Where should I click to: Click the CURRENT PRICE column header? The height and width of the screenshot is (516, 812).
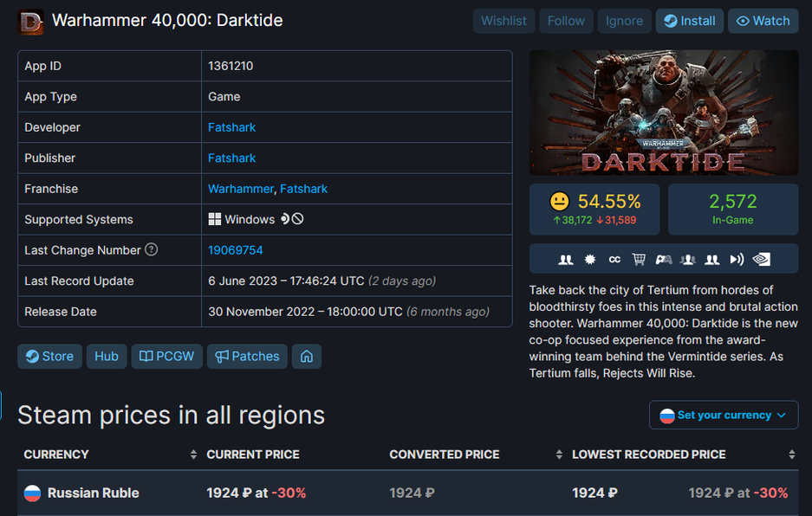click(x=253, y=455)
